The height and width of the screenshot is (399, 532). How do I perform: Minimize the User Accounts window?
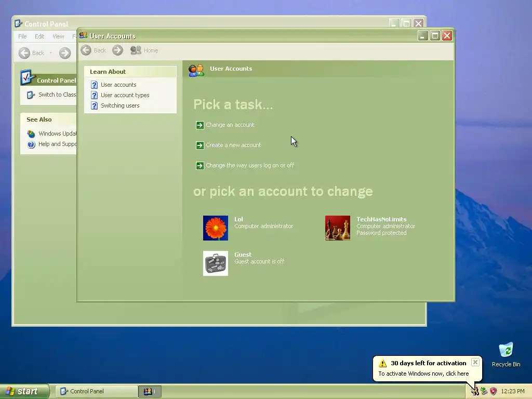pos(423,36)
